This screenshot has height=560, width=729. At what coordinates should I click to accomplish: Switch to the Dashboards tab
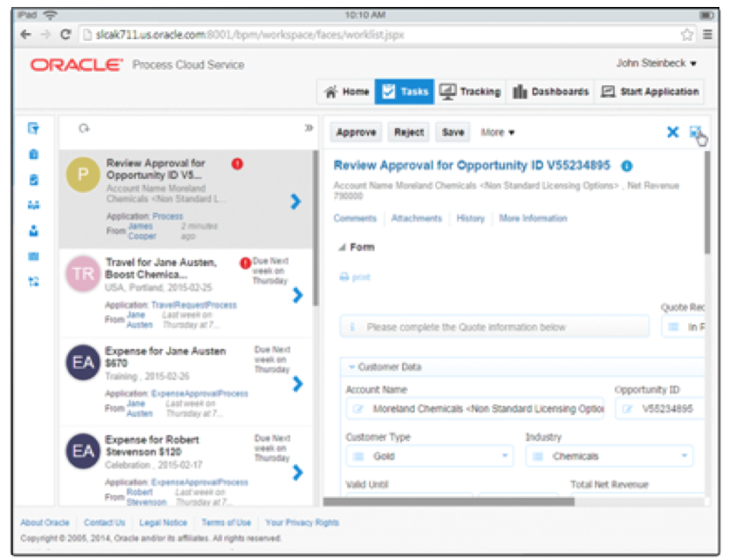pyautogui.click(x=550, y=92)
